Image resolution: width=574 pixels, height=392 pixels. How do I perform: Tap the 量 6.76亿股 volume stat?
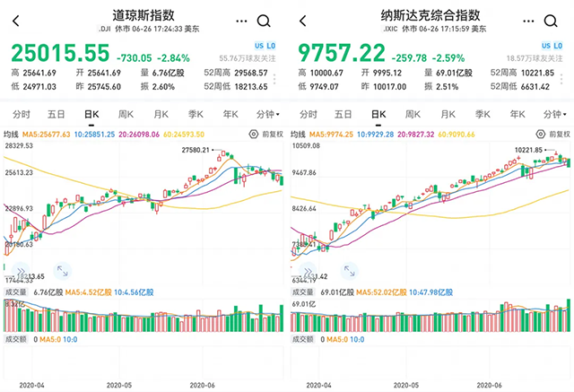(x=162, y=73)
